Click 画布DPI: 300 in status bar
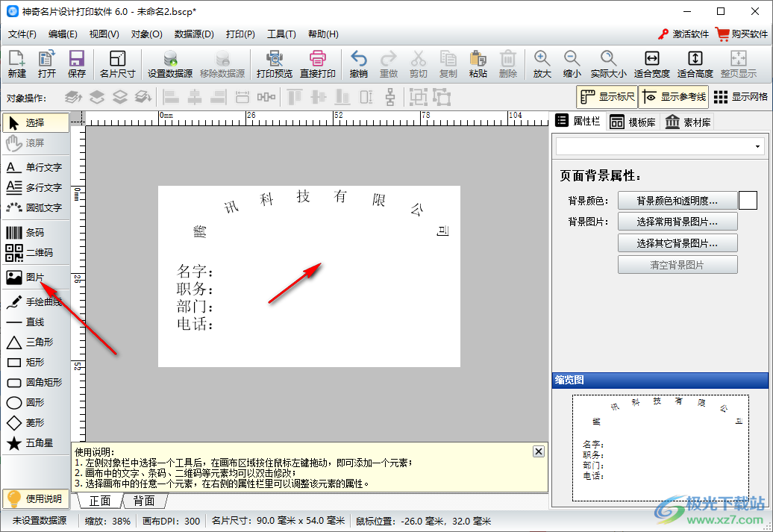Viewport: 773px width, 532px height. 171,521
